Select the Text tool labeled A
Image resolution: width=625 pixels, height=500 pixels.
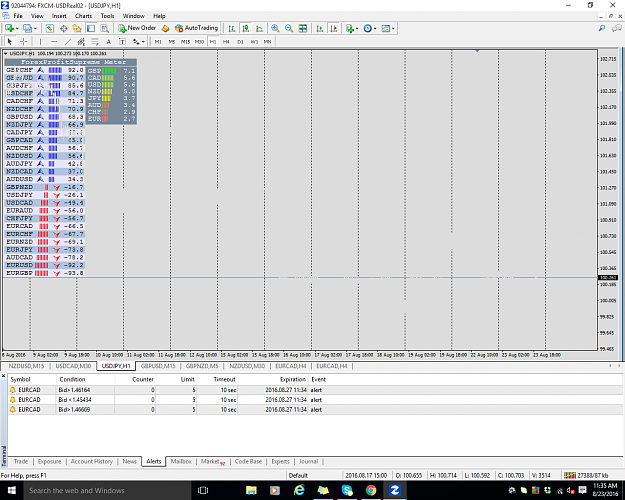tap(108, 41)
